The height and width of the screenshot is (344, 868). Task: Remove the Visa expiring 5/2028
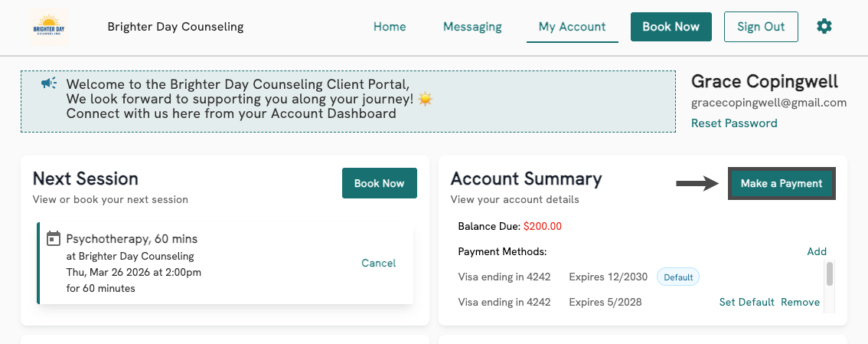[800, 302]
